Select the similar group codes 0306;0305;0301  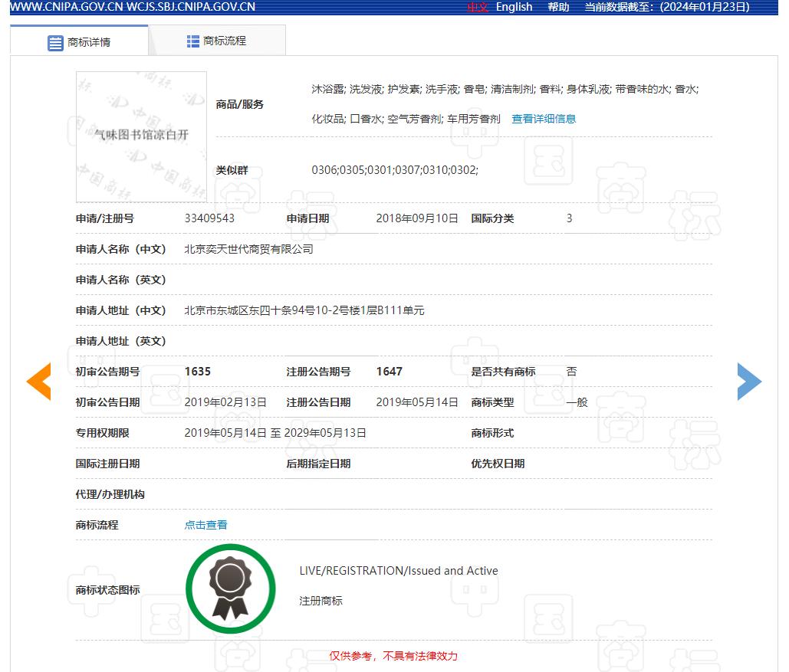click(395, 170)
